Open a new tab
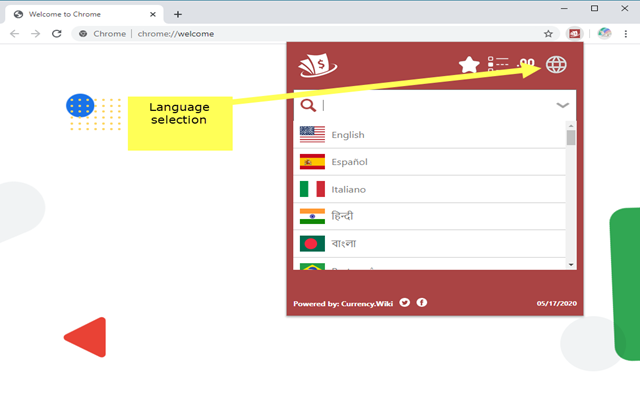 (178, 15)
